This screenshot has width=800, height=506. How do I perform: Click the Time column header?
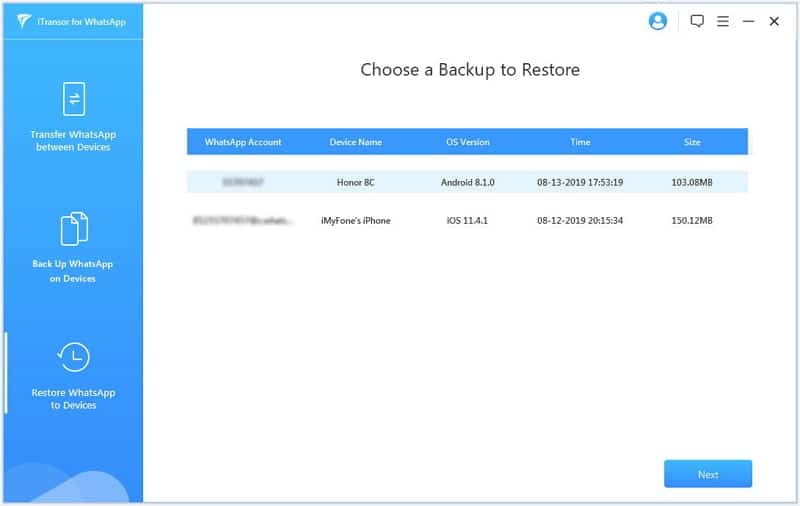pos(580,142)
